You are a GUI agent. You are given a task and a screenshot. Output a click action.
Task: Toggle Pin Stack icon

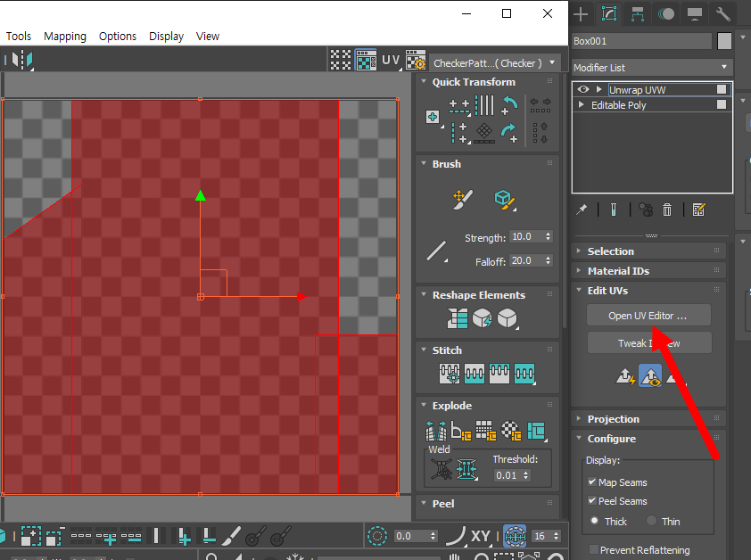click(582, 210)
